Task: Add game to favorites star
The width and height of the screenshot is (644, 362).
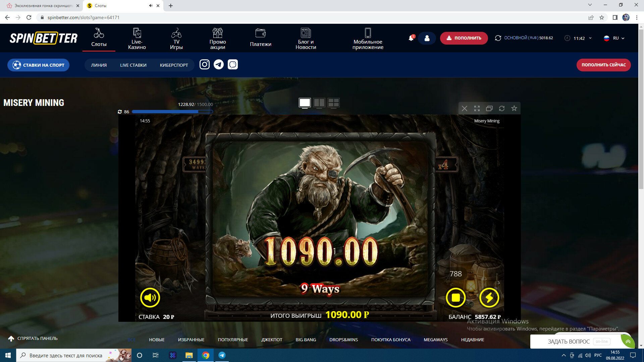Action: 514,108
